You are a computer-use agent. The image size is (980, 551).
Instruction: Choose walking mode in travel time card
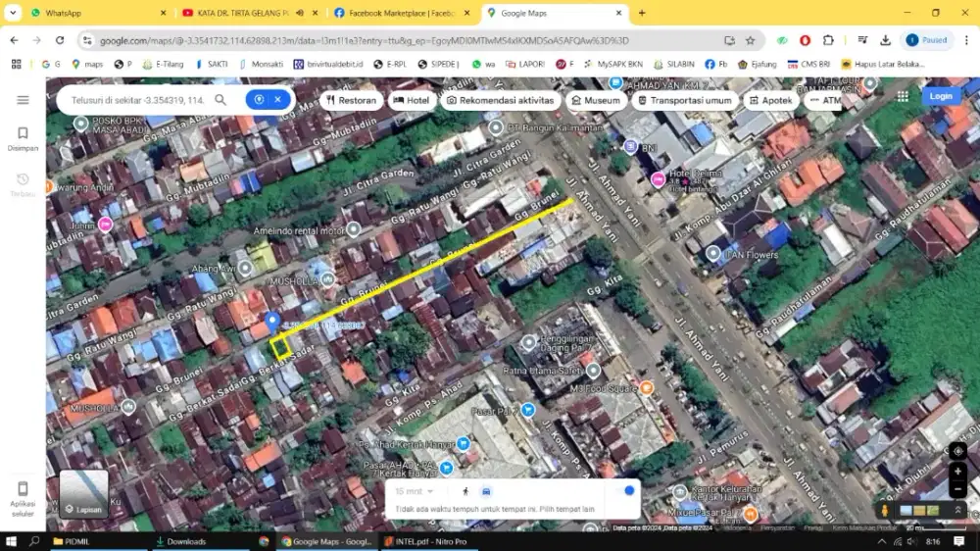[x=465, y=491]
